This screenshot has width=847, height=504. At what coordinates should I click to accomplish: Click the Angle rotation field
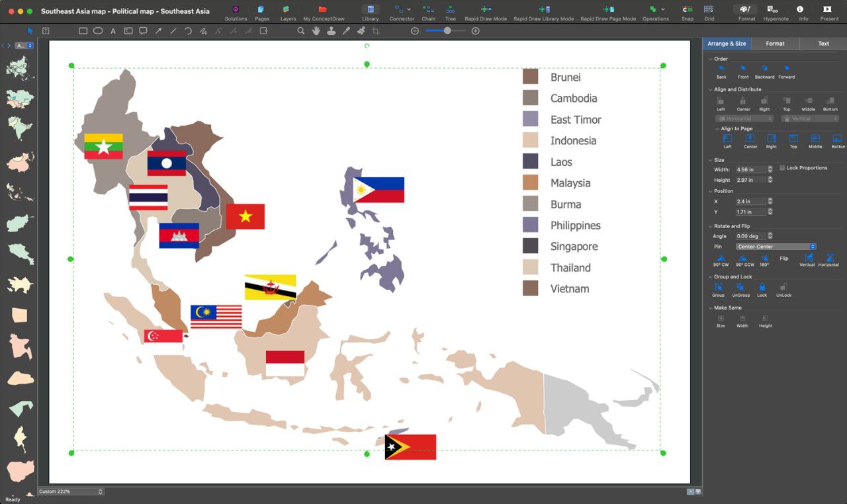751,236
